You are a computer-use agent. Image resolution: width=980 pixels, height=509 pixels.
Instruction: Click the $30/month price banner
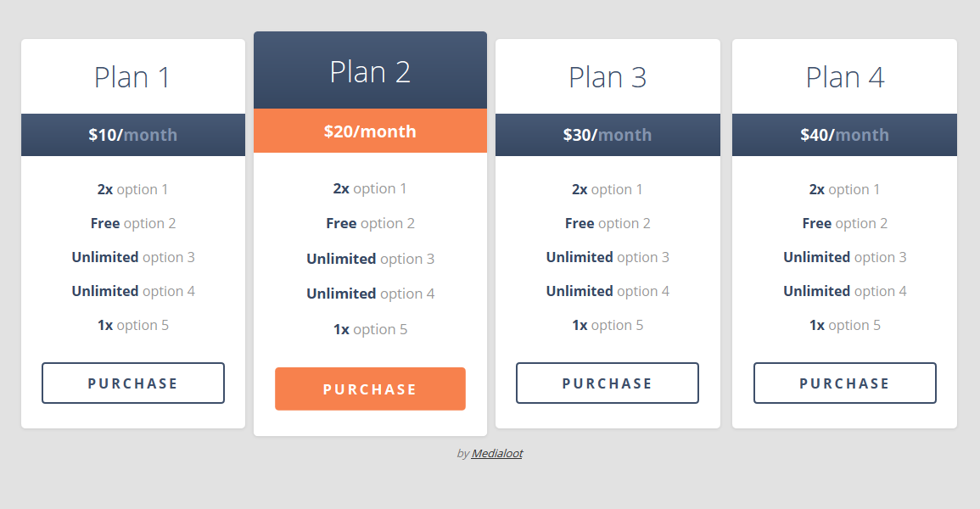[607, 134]
